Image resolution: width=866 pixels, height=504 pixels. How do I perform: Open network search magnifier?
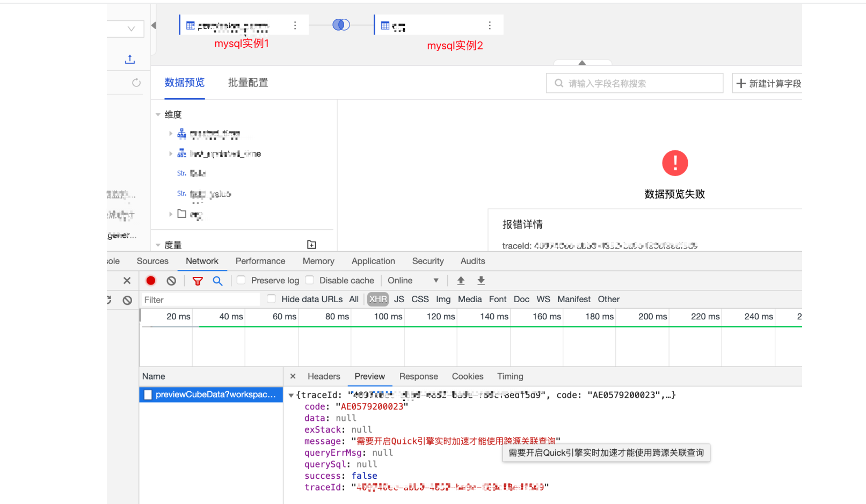pos(217,281)
